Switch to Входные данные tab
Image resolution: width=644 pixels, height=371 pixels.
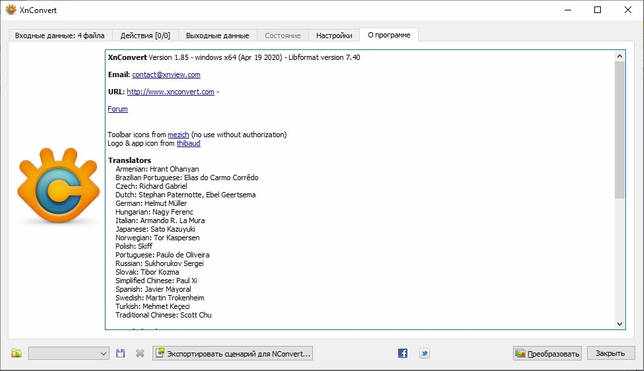pos(60,36)
